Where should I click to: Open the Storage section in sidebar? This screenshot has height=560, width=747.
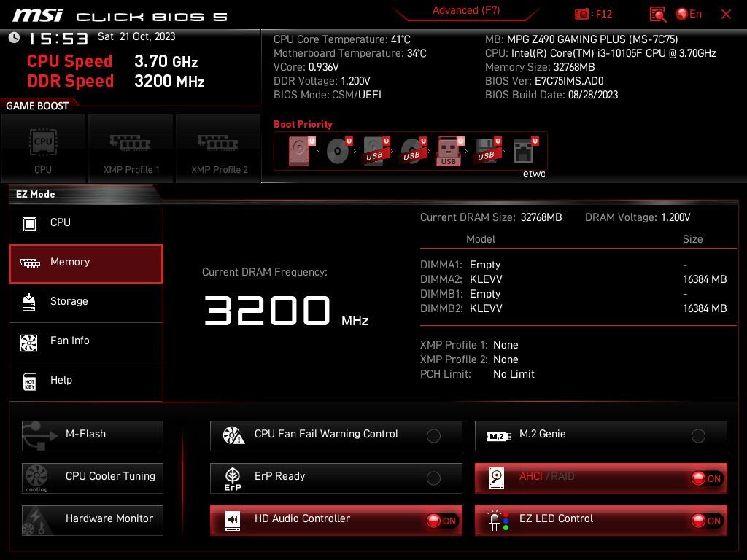click(x=86, y=303)
